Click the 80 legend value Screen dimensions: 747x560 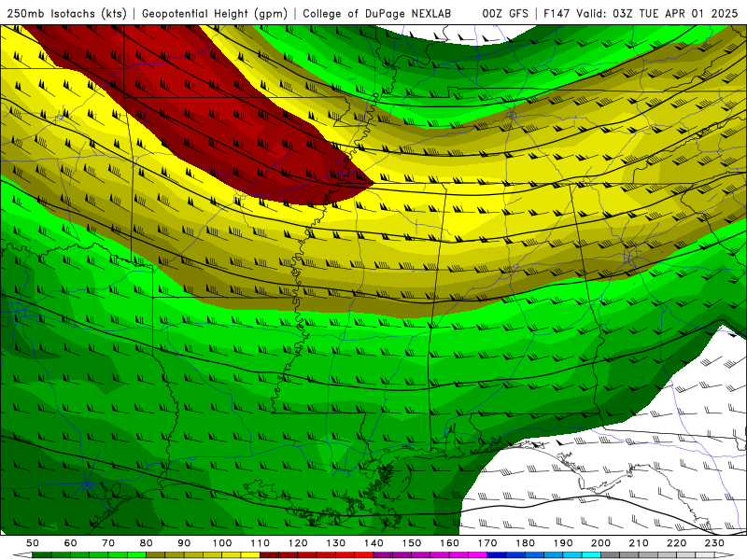point(147,543)
